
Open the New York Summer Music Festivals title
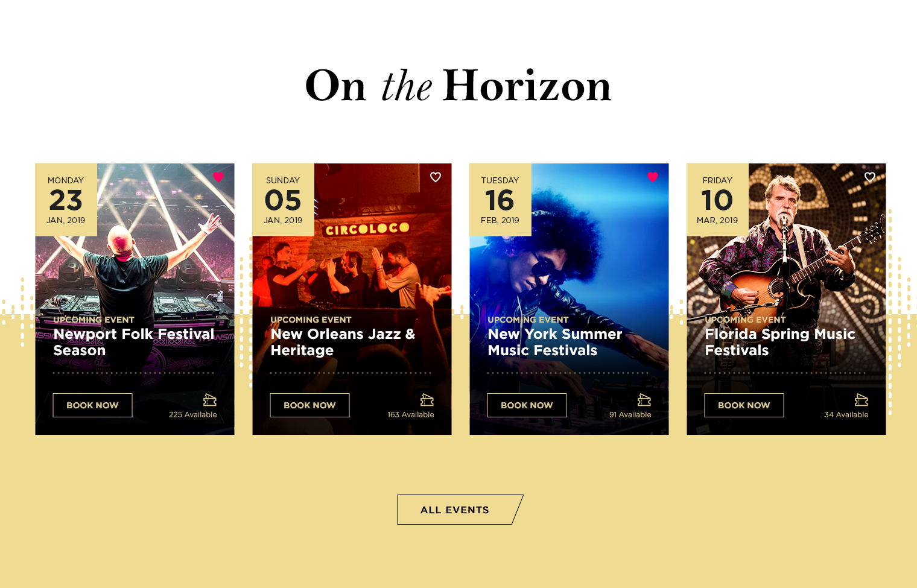click(x=555, y=342)
